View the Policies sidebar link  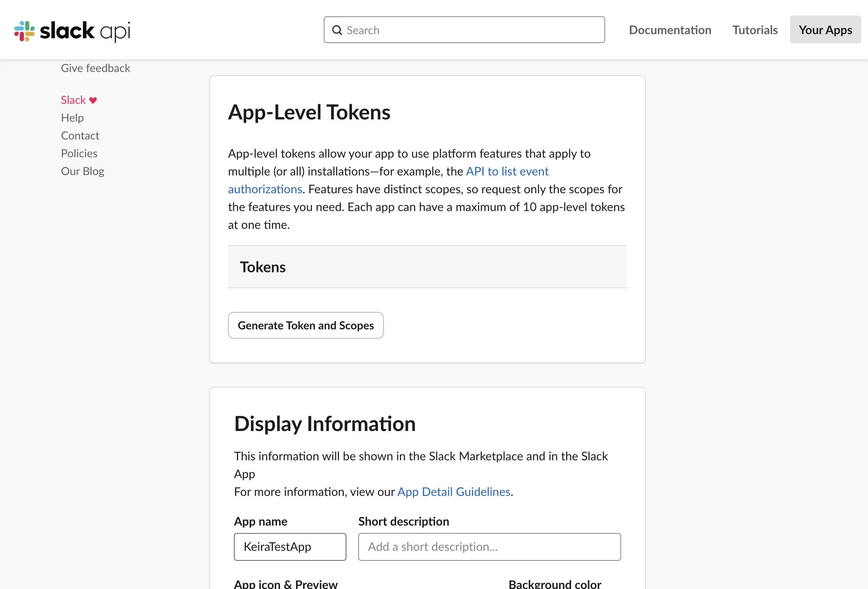pos(79,154)
